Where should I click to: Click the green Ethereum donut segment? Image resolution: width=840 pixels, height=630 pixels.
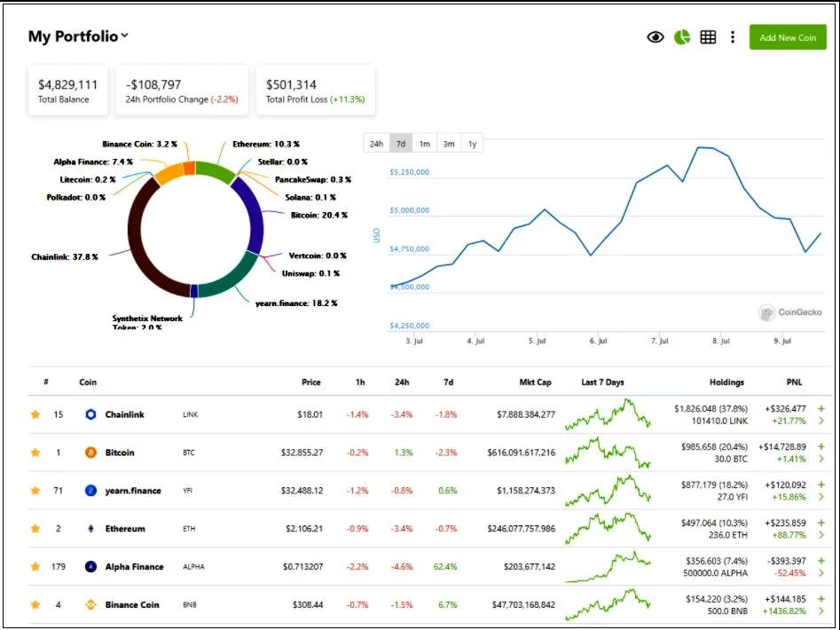(x=216, y=170)
